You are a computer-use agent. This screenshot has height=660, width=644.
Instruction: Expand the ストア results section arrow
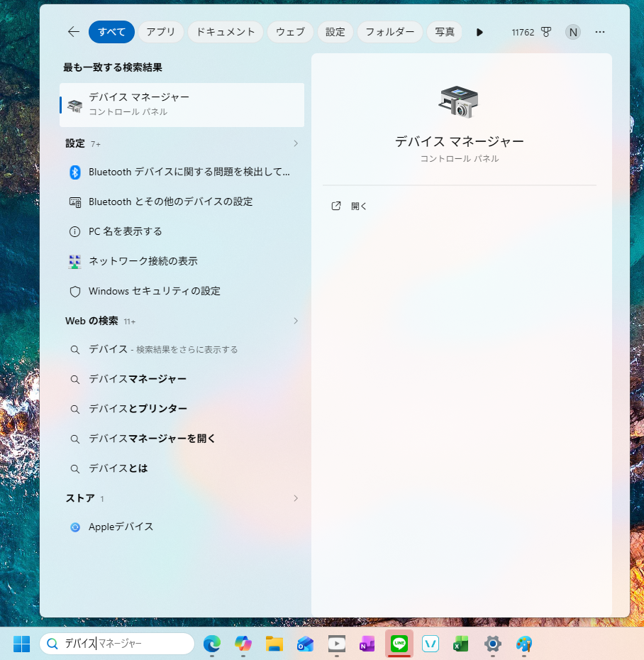296,498
